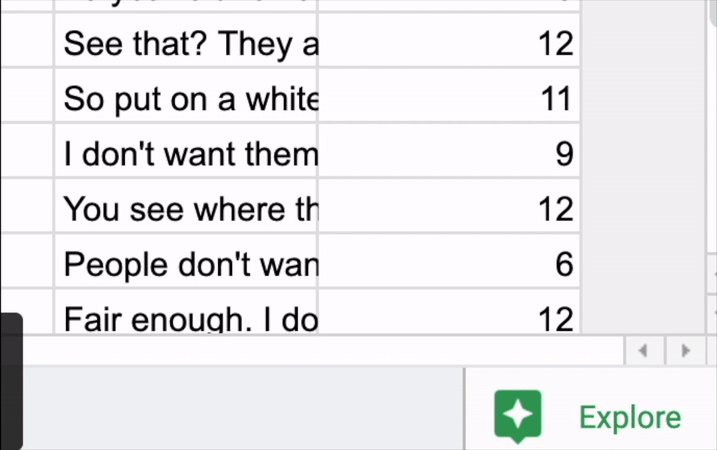Select the 12 beside "You see where"
The width and height of the screenshot is (717, 450).
pos(449,206)
